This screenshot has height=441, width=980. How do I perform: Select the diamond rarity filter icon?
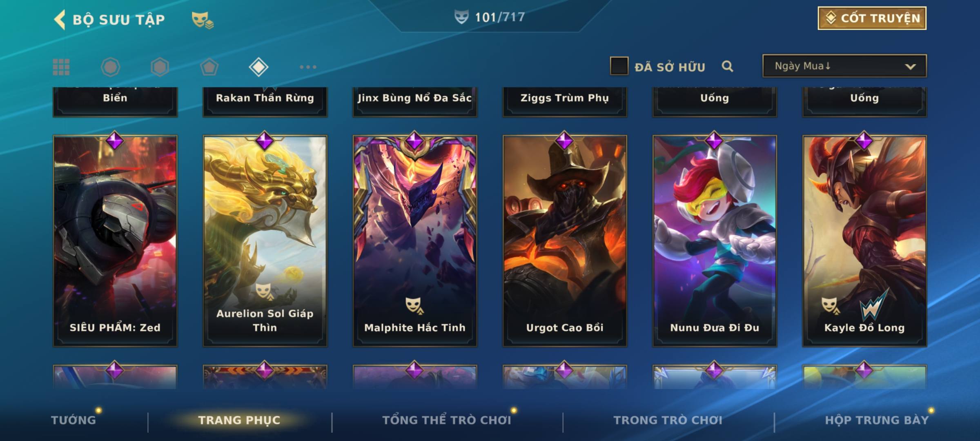(x=258, y=67)
